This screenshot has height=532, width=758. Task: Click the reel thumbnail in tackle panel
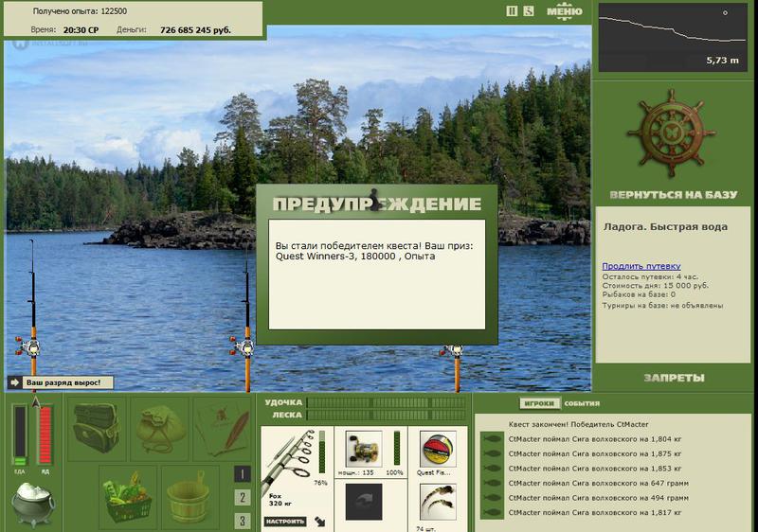(364, 449)
